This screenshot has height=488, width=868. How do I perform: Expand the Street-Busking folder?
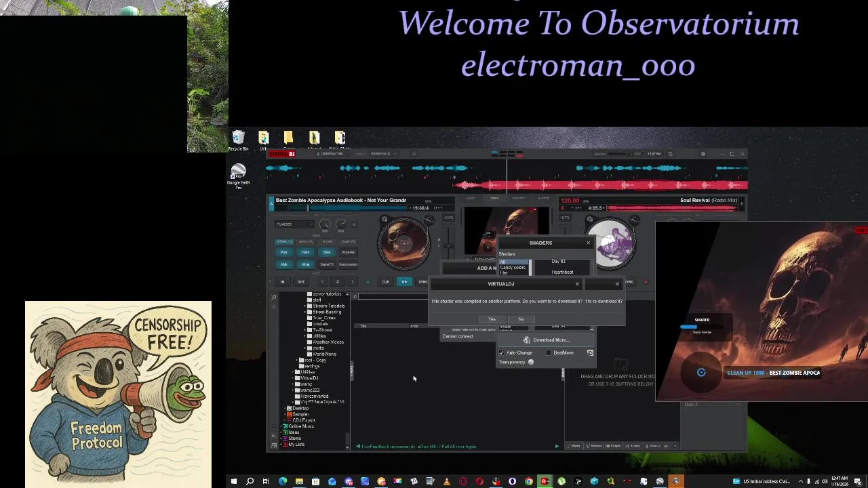[306, 312]
